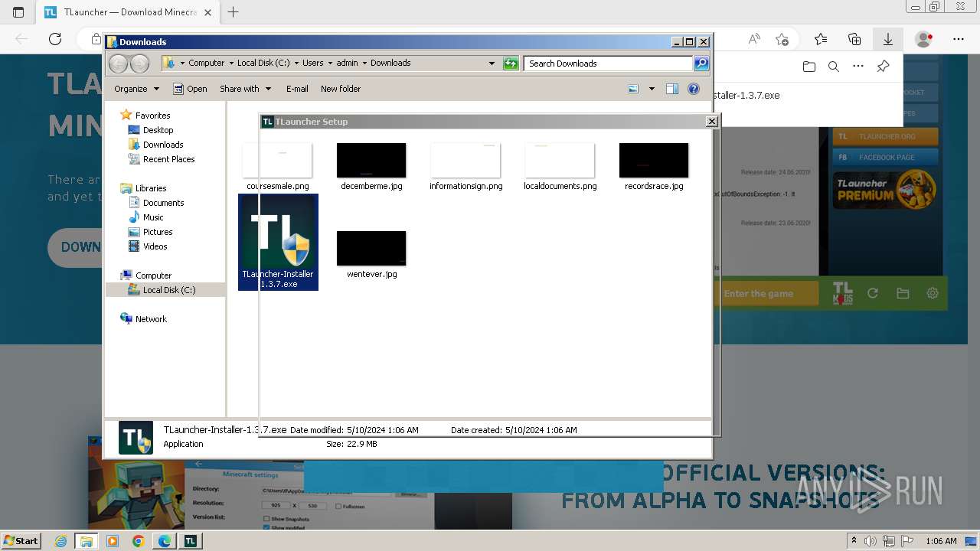Select Videos library in navigation pane
Viewport: 980px width, 551px height.
(x=155, y=246)
